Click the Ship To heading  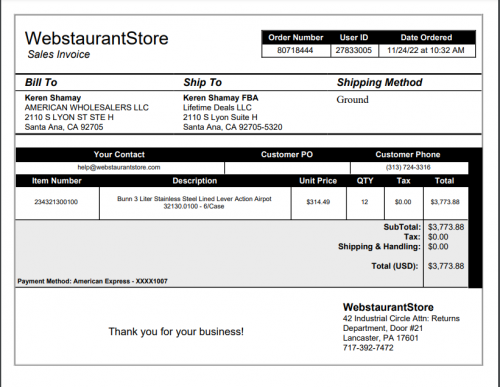202,82
